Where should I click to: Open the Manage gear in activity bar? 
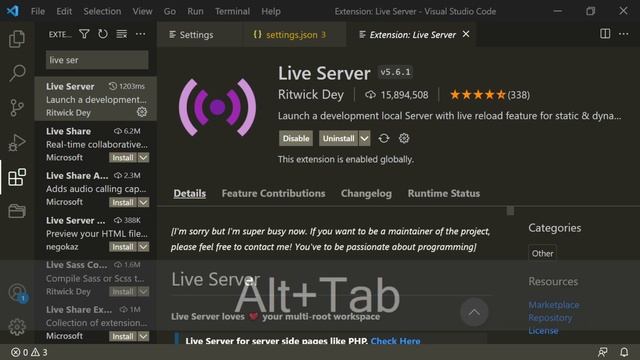click(17, 327)
